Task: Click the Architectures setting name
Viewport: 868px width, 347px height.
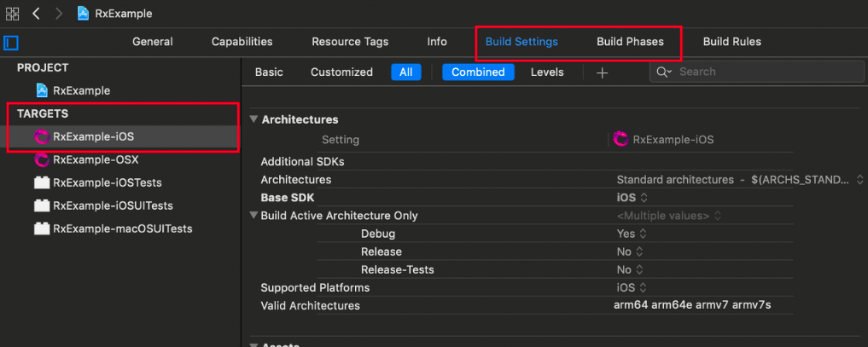Action: click(x=296, y=180)
